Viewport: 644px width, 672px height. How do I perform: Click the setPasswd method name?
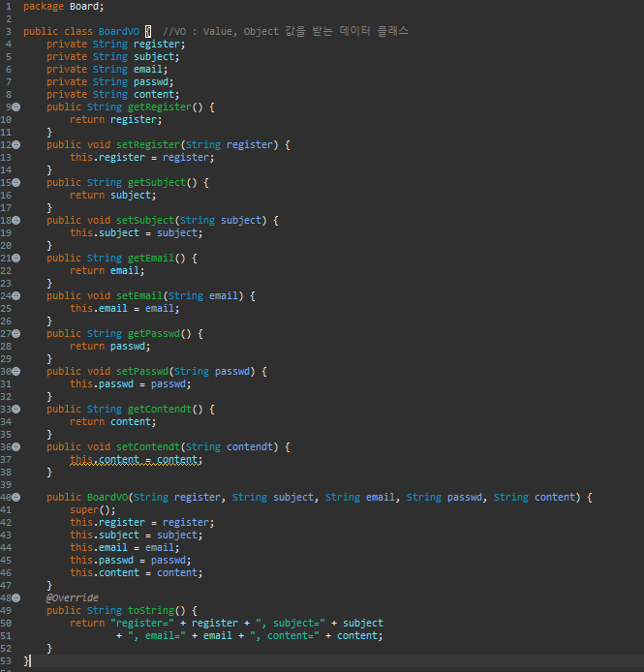coord(142,371)
